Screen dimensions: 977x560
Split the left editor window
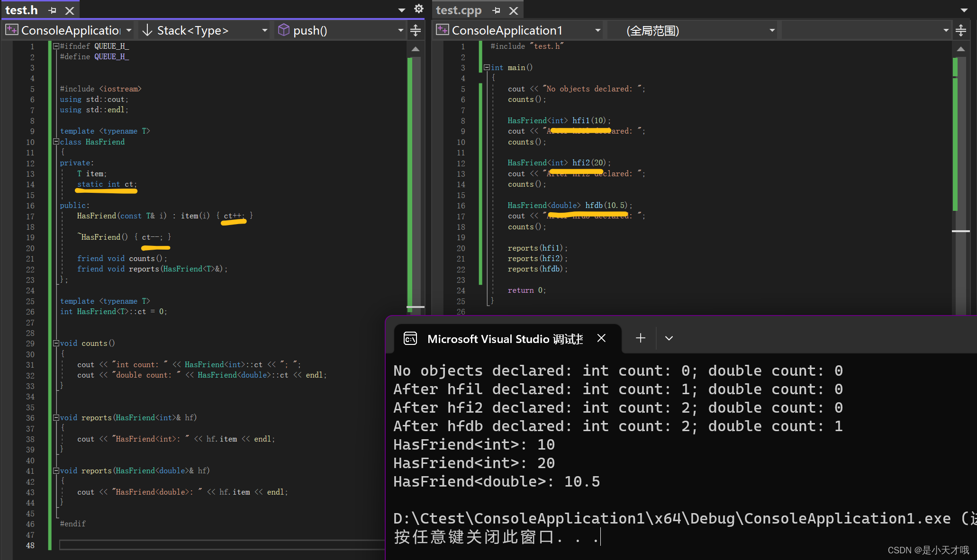416,30
